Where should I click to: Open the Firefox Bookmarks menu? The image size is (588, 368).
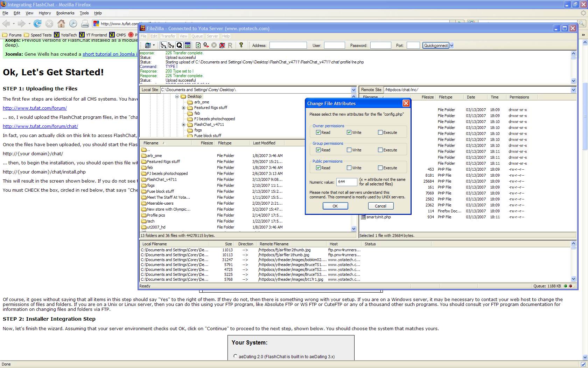pos(65,13)
